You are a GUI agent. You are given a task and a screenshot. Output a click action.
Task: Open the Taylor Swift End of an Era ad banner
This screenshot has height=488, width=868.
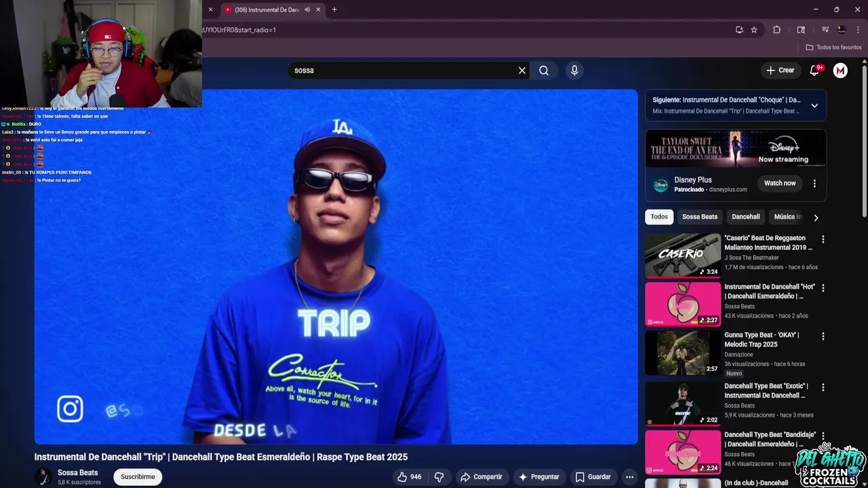[736, 149]
